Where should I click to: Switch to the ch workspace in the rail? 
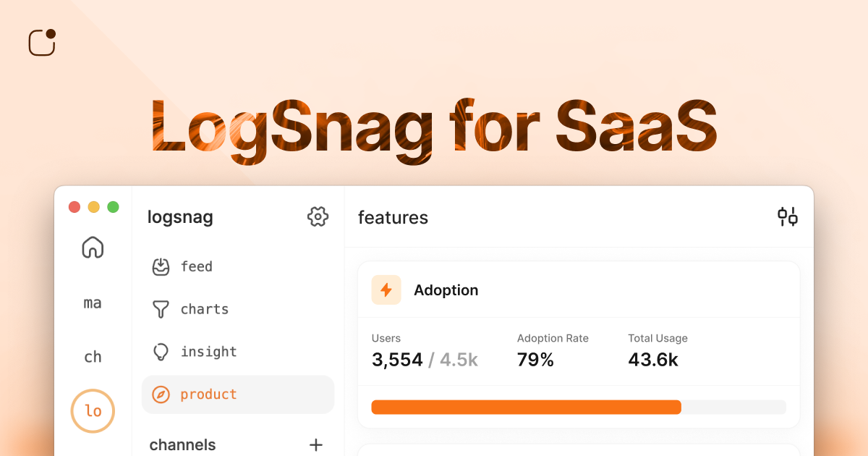[93, 356]
